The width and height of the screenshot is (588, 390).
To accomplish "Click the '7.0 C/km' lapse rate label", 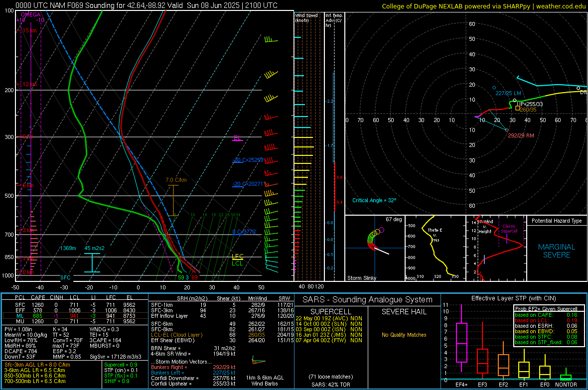I will pos(176,180).
